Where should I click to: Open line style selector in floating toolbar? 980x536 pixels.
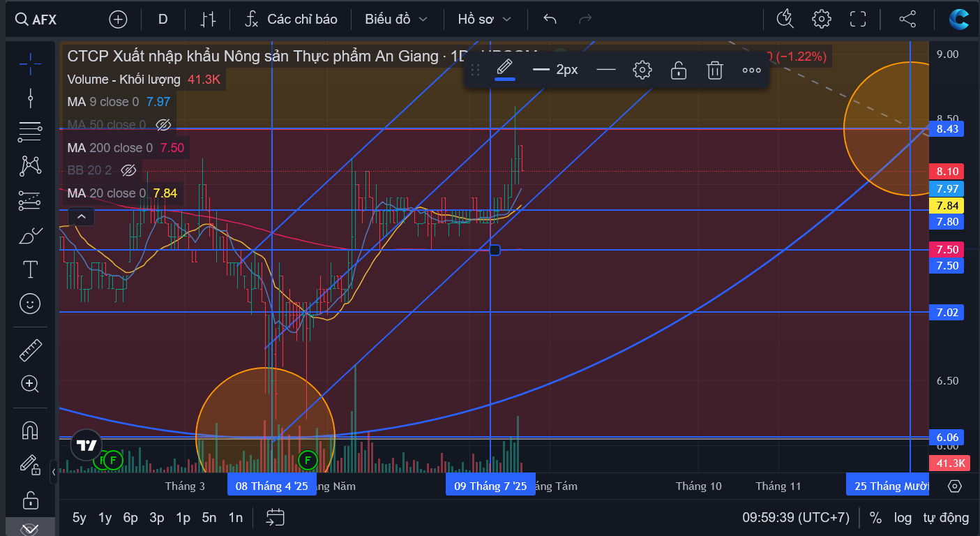606,70
